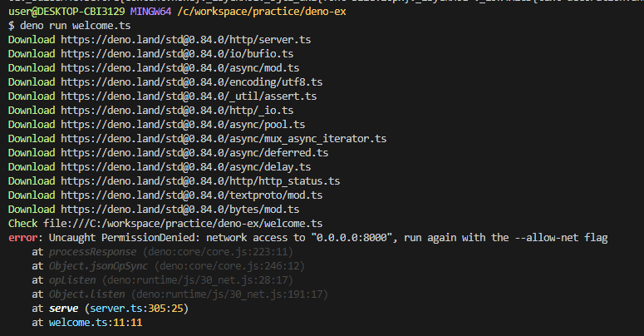Open the encoding/utf8.ts download URL
Viewport: 644px width, 336px height.
191,82
